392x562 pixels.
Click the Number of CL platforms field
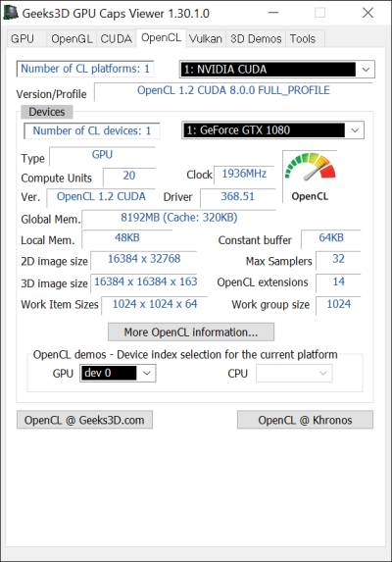pyautogui.click(x=85, y=69)
